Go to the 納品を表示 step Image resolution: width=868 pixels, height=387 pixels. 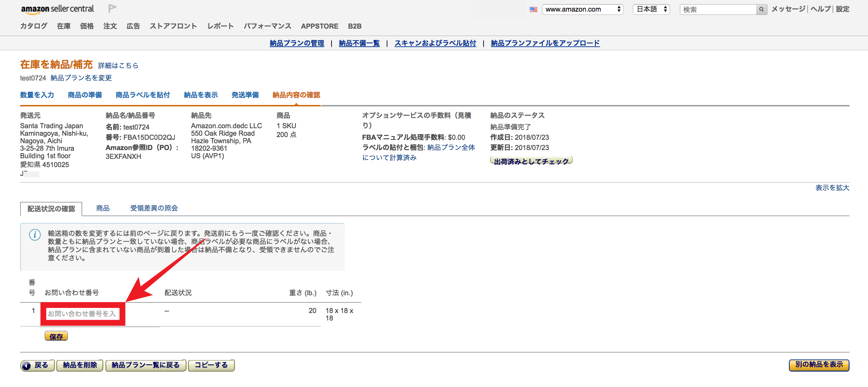(201, 95)
